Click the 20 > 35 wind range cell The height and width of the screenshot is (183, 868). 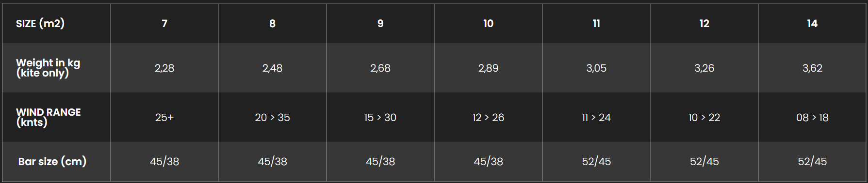(x=272, y=117)
